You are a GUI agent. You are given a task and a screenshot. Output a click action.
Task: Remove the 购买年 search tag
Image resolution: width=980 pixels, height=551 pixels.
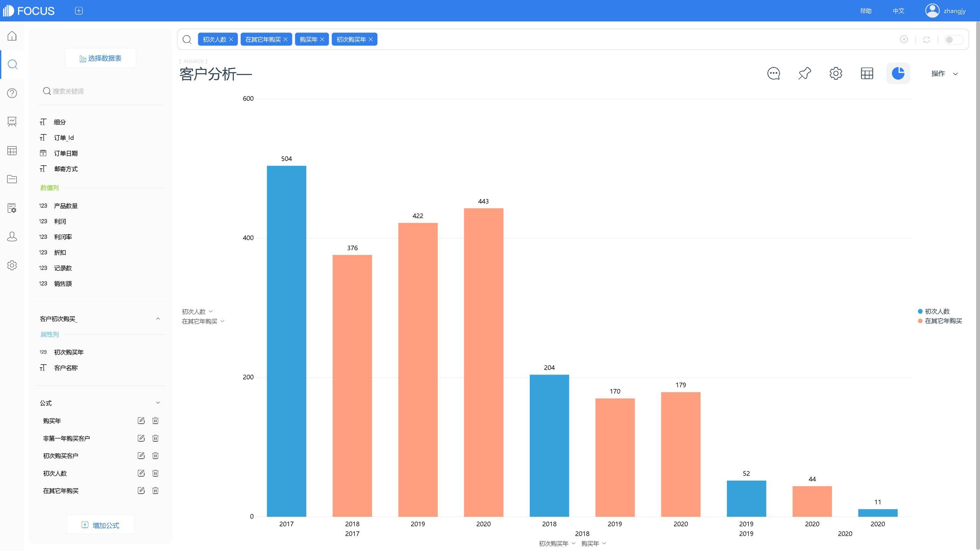(322, 39)
